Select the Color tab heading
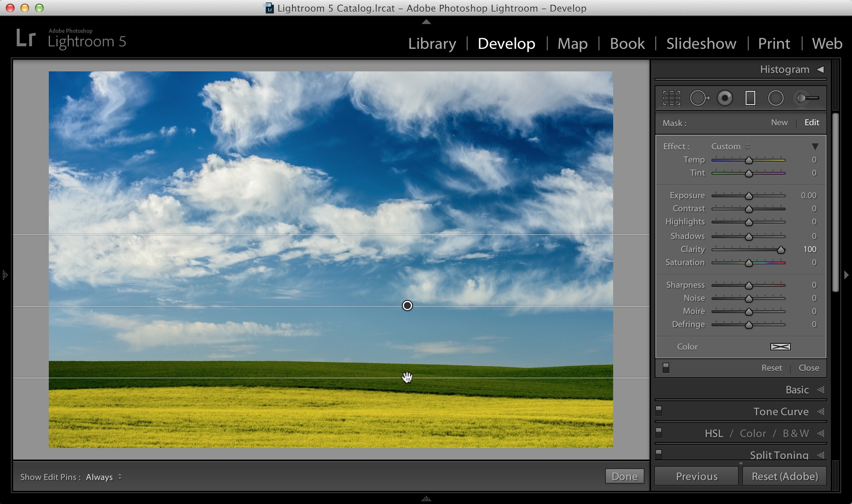The height and width of the screenshot is (504, 852). pos(753,433)
